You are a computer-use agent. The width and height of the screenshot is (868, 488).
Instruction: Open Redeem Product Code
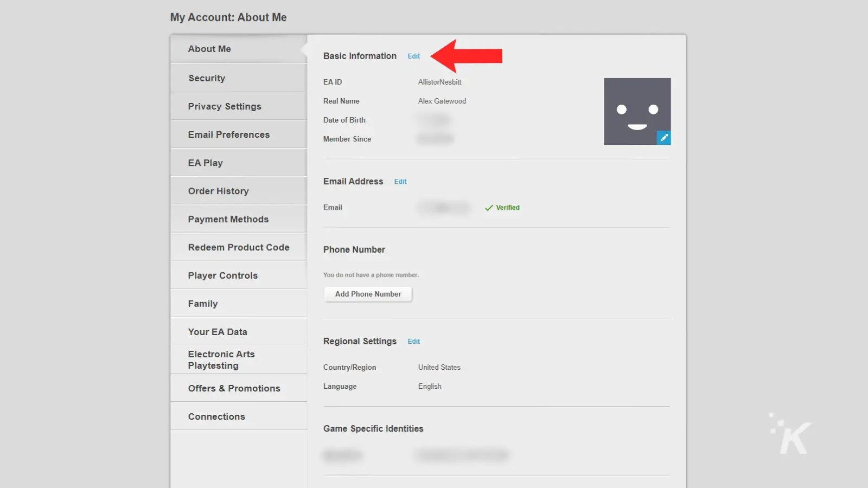point(238,247)
